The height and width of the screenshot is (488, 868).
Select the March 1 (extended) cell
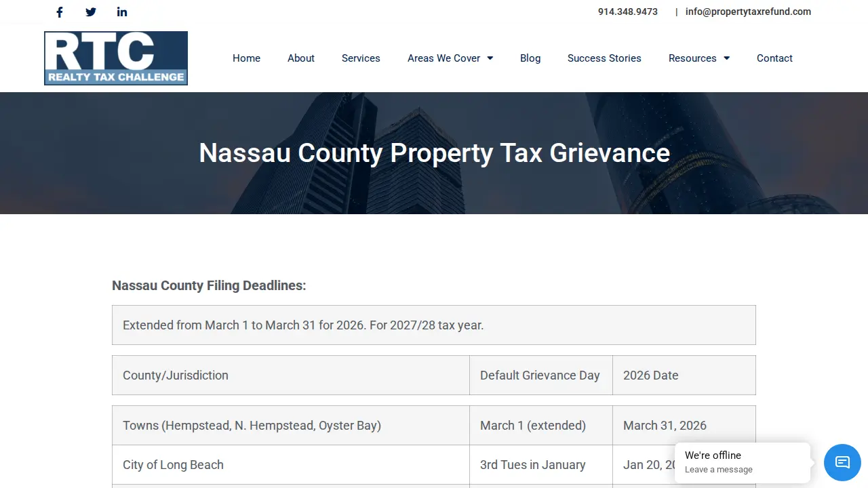point(541,426)
